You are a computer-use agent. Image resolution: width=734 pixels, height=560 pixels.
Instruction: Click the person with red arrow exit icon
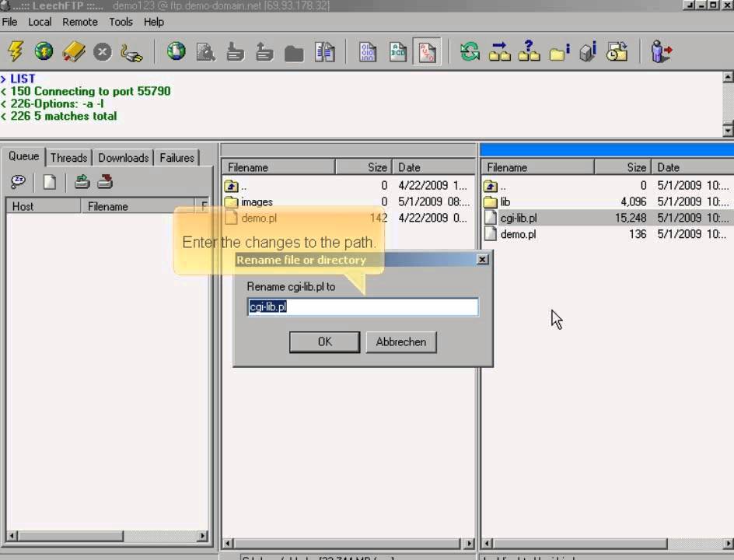(661, 51)
